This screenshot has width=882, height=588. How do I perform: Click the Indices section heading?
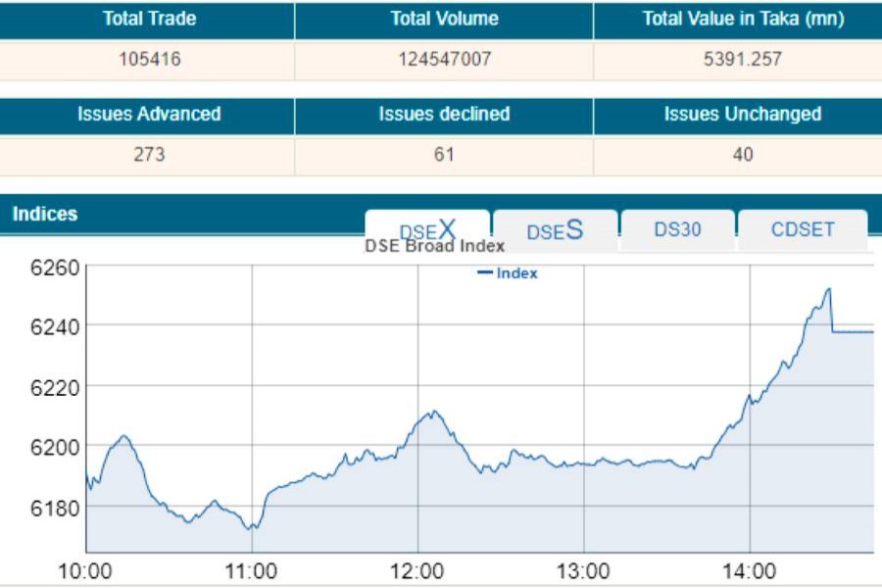pyautogui.click(x=45, y=214)
